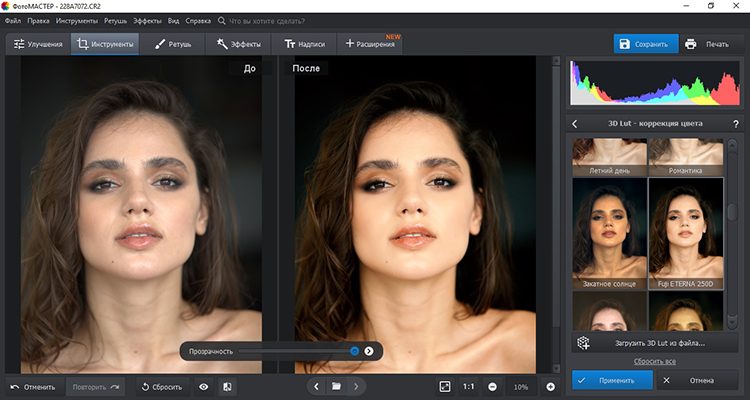Select the Закатное солнце preset thumbnail
This screenshot has width=750, height=400.
609,231
